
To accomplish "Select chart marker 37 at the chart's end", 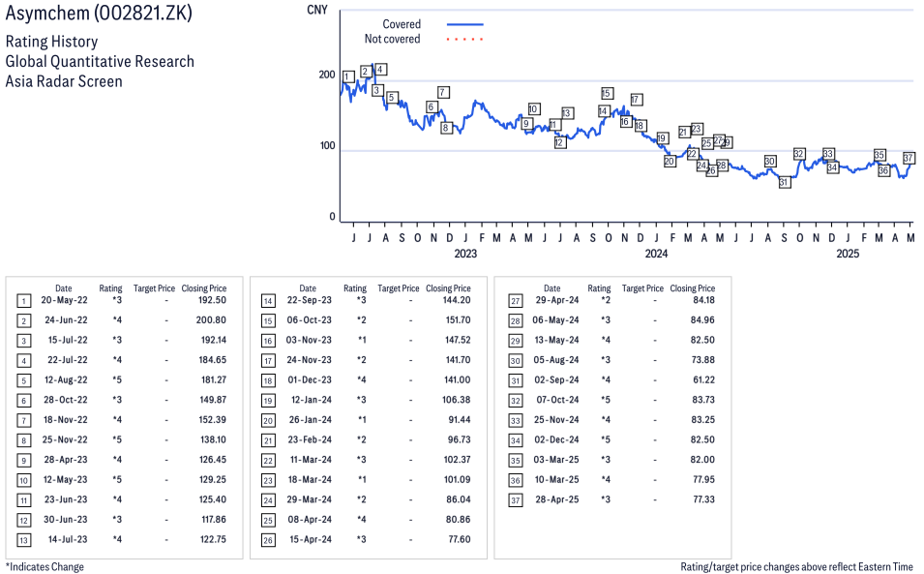I will click(x=909, y=158).
